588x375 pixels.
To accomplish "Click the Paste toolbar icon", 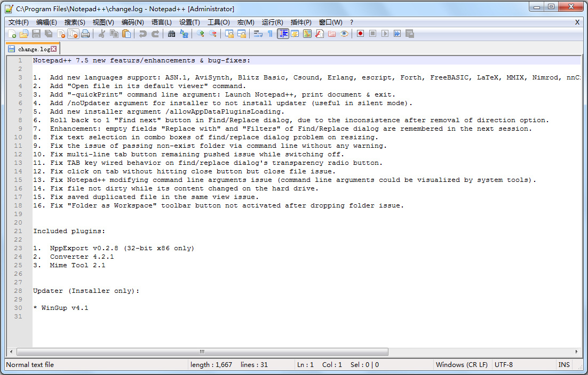I will (x=127, y=33).
